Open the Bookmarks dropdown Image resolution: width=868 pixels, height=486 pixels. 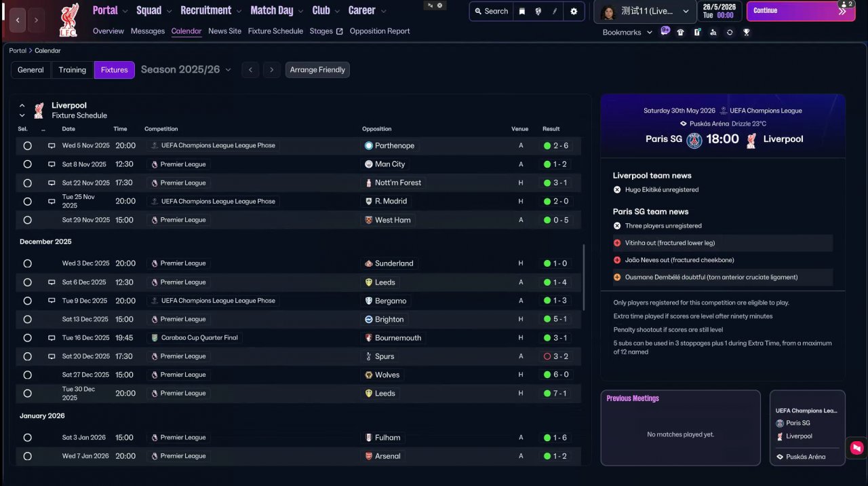pyautogui.click(x=627, y=33)
